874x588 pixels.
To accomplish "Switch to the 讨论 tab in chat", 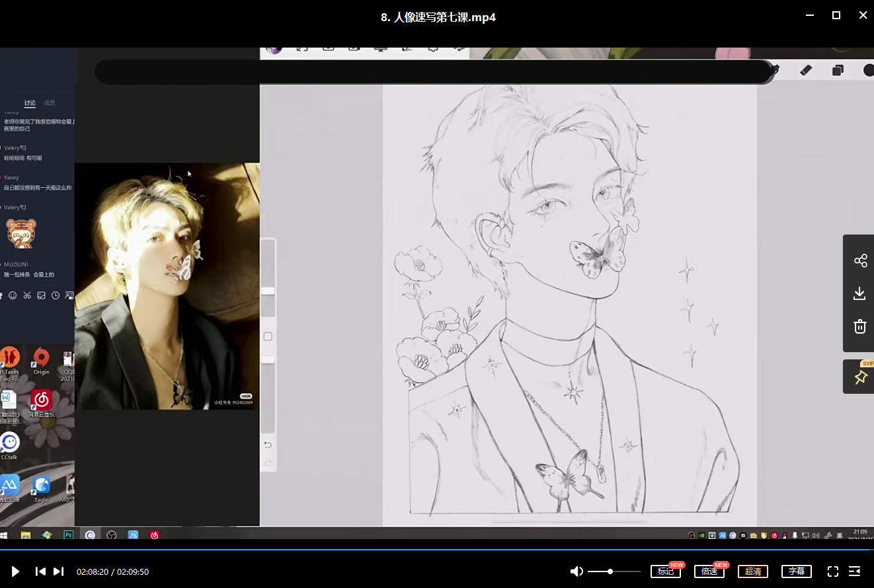I will 30,103.
